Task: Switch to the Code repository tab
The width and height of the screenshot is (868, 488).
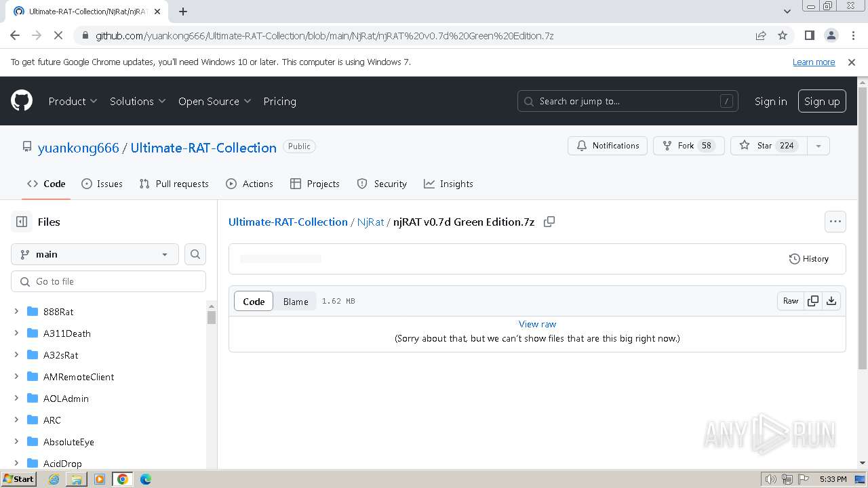Action: click(46, 184)
